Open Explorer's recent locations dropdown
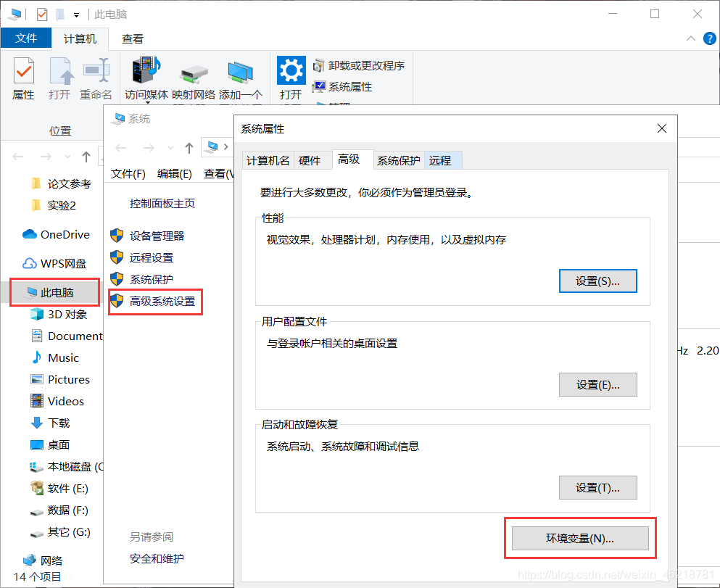This screenshot has width=720, height=588. tap(68, 157)
